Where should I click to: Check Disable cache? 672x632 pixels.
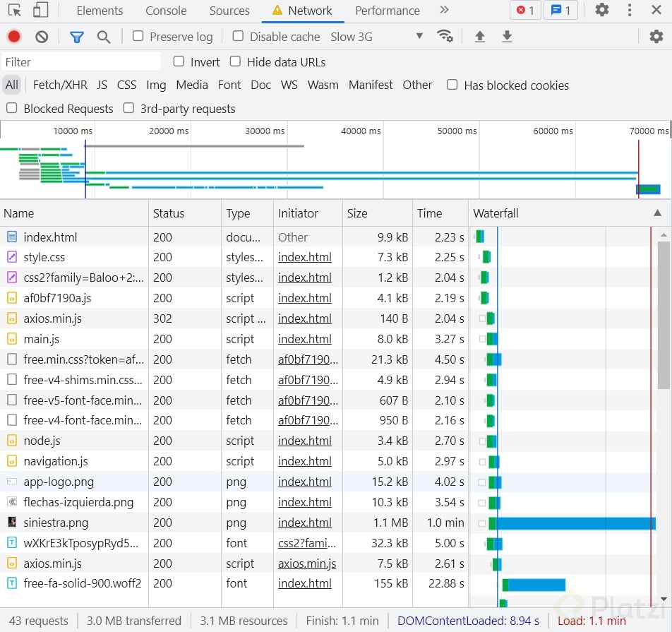(238, 36)
